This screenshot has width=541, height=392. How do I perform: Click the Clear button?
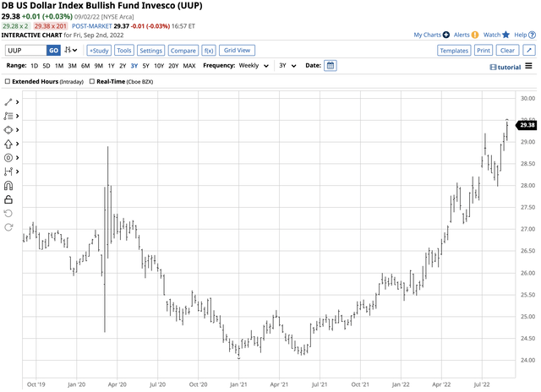pyautogui.click(x=507, y=51)
